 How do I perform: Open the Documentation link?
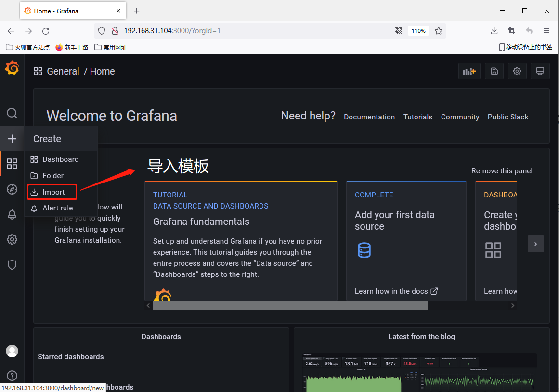pyautogui.click(x=369, y=117)
